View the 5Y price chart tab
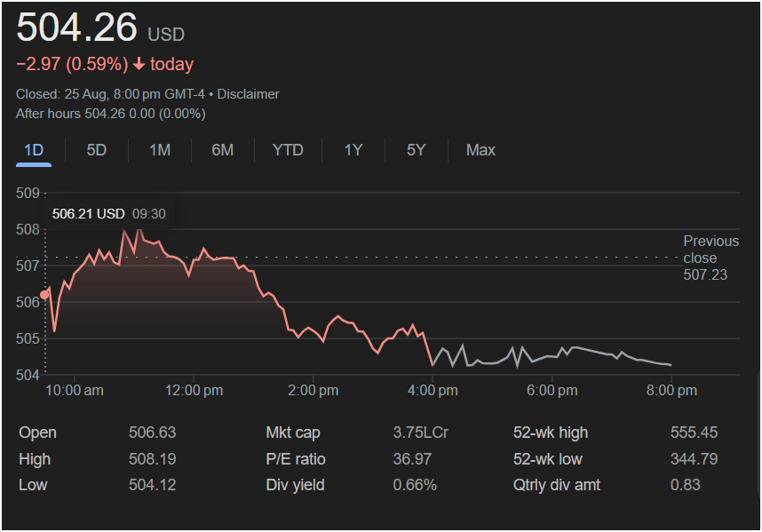This screenshot has height=532, width=762. [417, 150]
